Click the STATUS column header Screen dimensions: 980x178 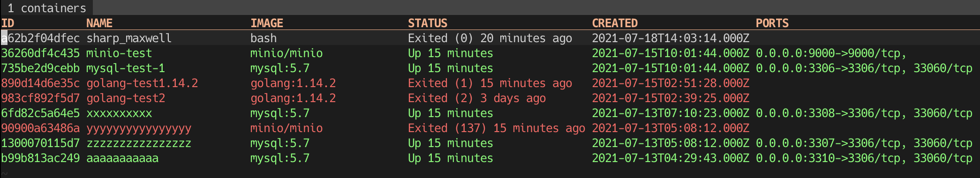pyautogui.click(x=428, y=23)
